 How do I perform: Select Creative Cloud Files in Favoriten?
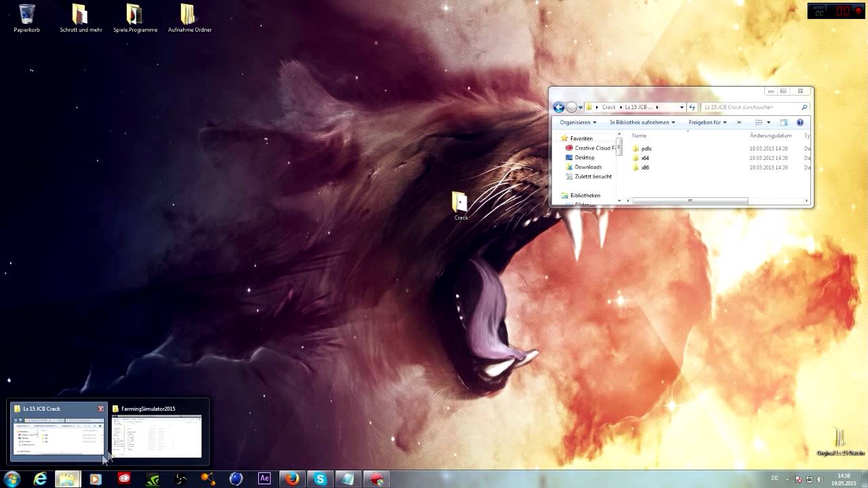click(x=591, y=148)
